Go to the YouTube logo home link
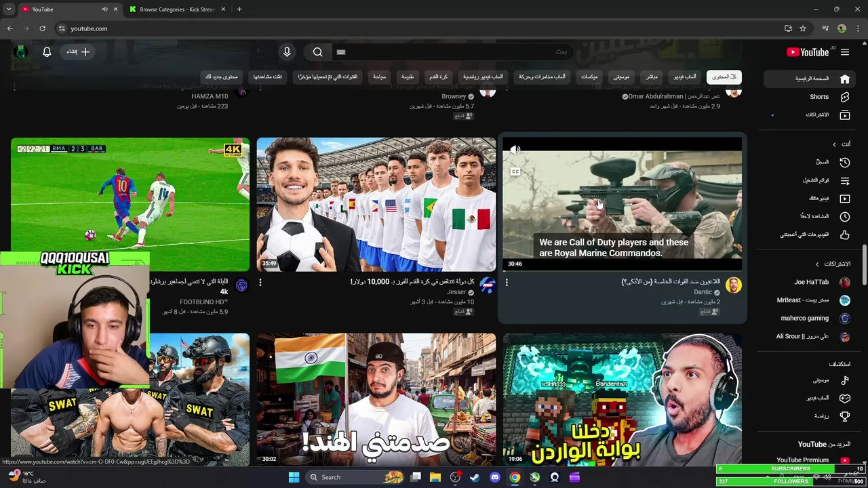 pos(808,52)
